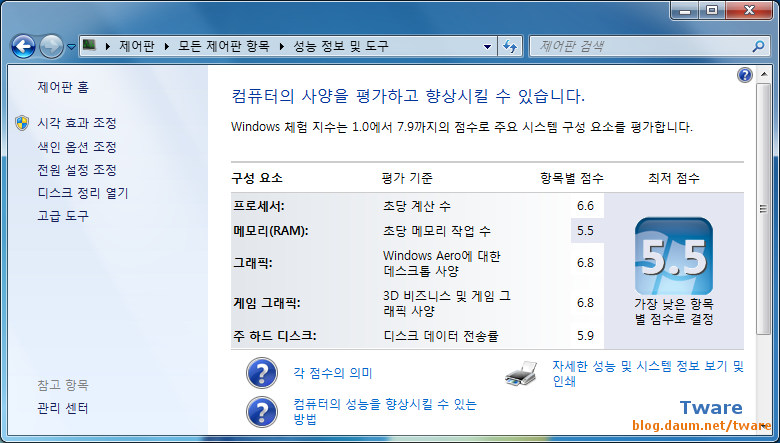The width and height of the screenshot is (780, 443).
Task: Open Help with the blue question icon
Action: point(745,75)
